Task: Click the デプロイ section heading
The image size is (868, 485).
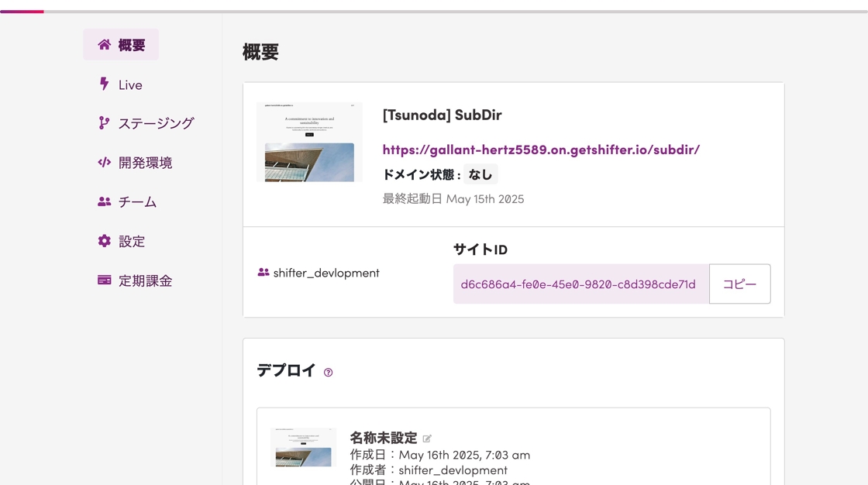Action: pos(286,370)
